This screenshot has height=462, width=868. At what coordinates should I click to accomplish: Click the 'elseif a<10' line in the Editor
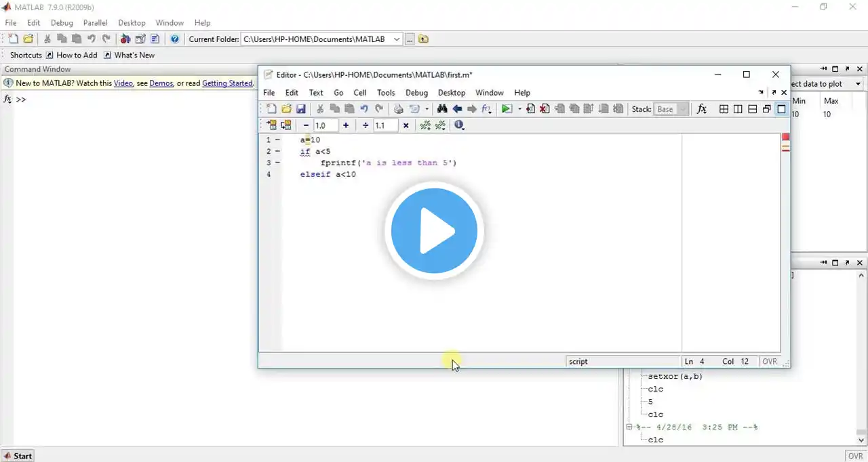[x=328, y=174]
